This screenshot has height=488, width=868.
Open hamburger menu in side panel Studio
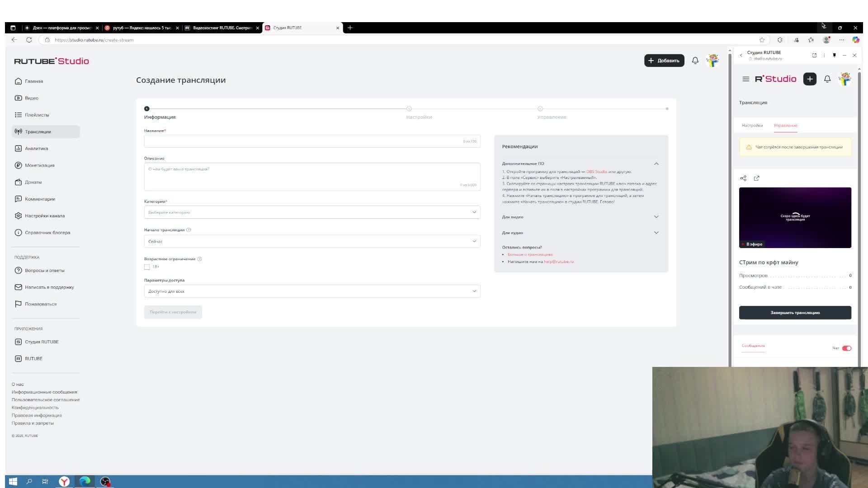745,79
